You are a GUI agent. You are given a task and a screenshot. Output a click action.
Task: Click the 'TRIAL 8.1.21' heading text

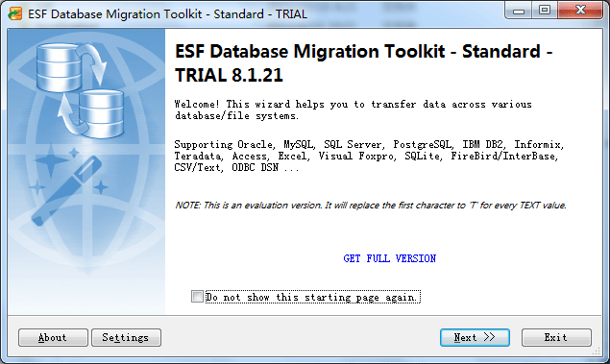(x=229, y=75)
